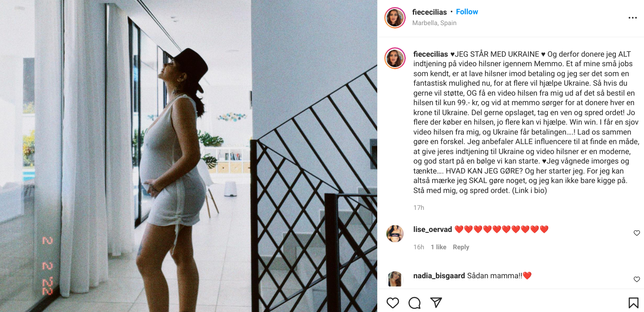Like lise_oervad's comment heart
This screenshot has height=312, width=644.
pyautogui.click(x=637, y=233)
